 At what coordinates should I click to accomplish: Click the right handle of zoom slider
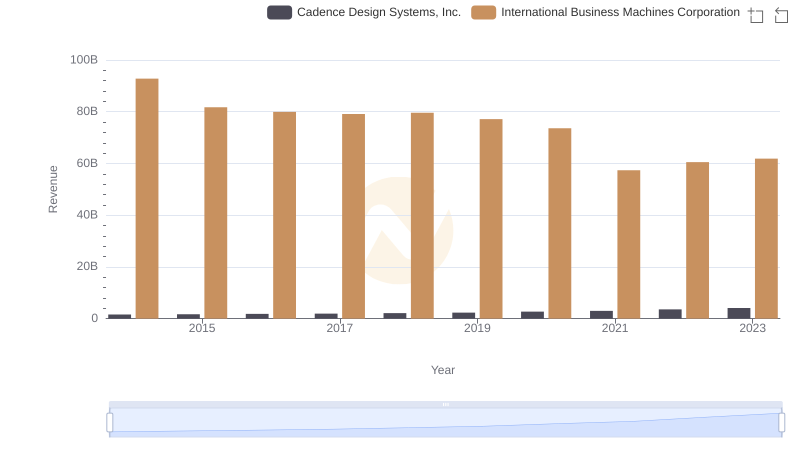781,423
